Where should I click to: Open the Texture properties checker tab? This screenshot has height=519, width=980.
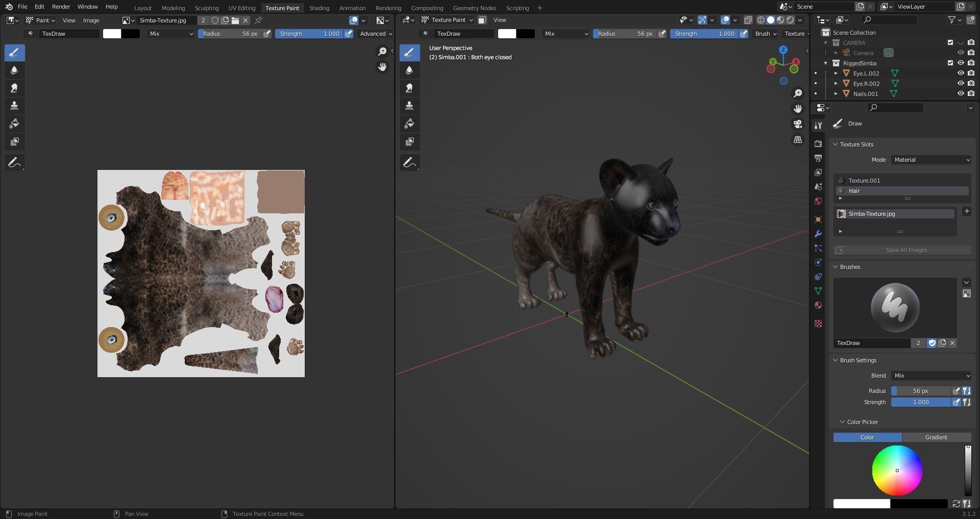[818, 324]
